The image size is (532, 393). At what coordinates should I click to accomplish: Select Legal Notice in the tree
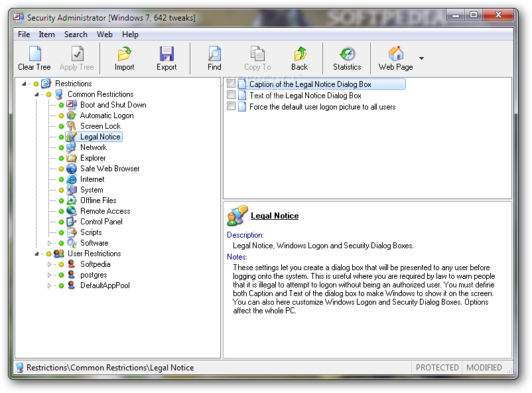click(x=100, y=137)
